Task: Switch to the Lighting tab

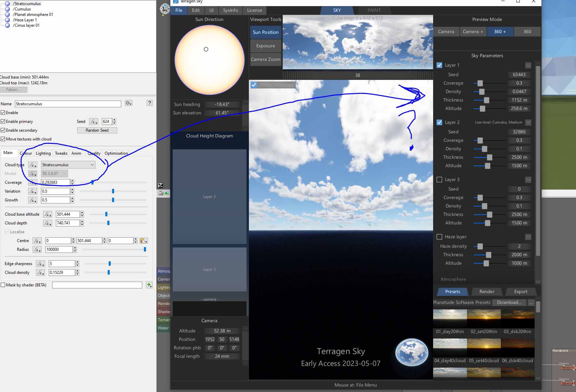Action: pyautogui.click(x=43, y=153)
